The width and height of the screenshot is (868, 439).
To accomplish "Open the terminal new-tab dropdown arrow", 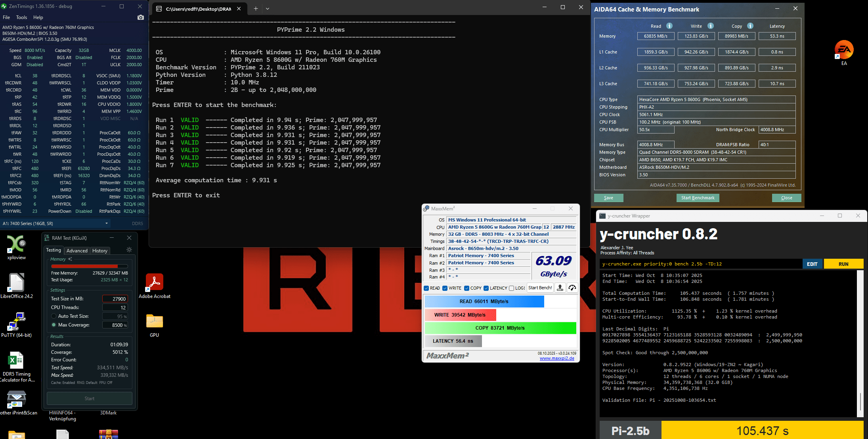I will pos(268,8).
